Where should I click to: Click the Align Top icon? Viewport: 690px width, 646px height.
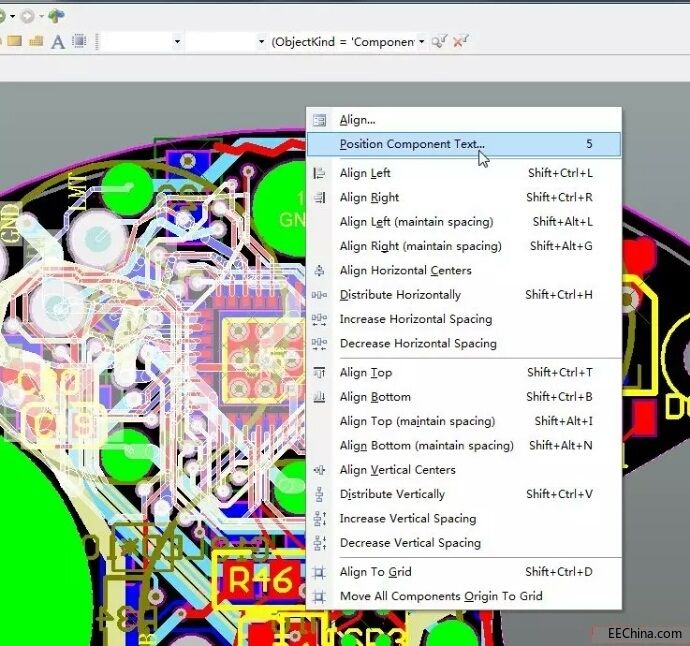320,373
